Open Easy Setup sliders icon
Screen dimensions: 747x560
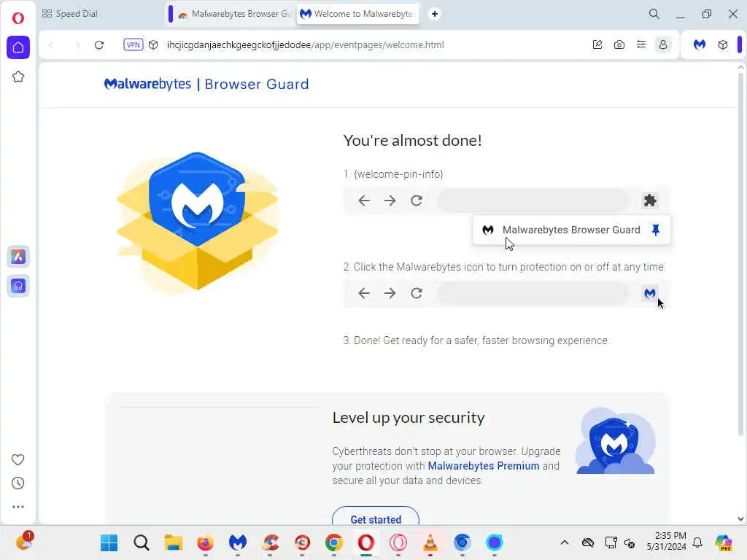[641, 44]
